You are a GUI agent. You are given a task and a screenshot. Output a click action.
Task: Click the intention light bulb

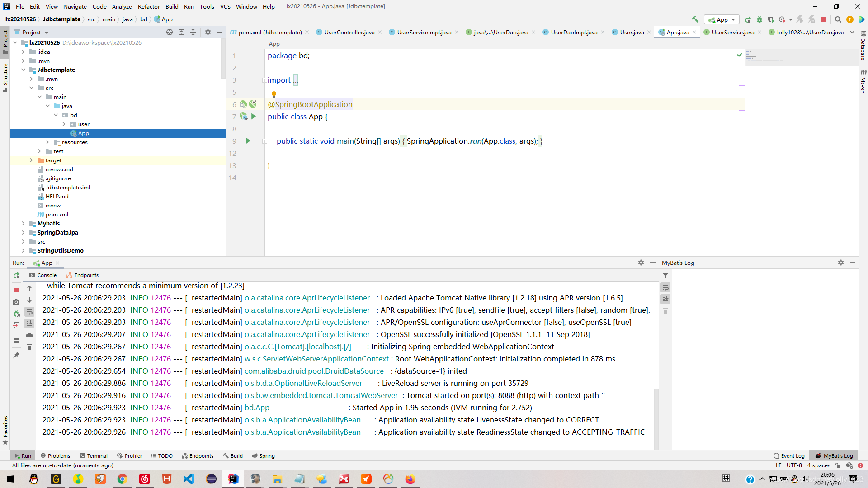274,94
